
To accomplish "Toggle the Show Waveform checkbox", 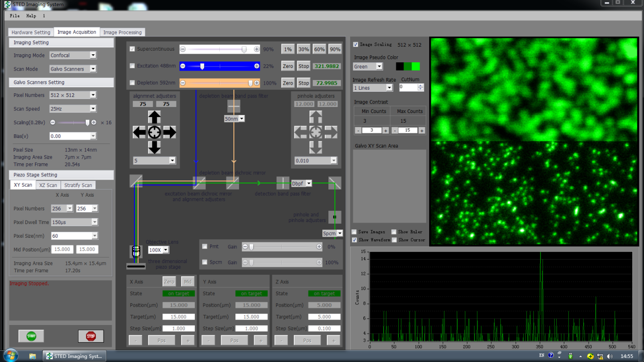I will (x=354, y=240).
